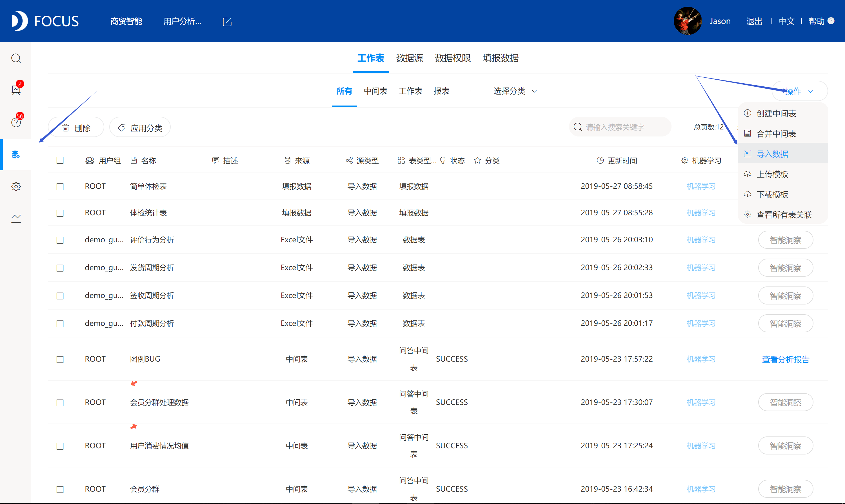Click the trash icon on delete button
This screenshot has height=504, width=845.
(66, 128)
